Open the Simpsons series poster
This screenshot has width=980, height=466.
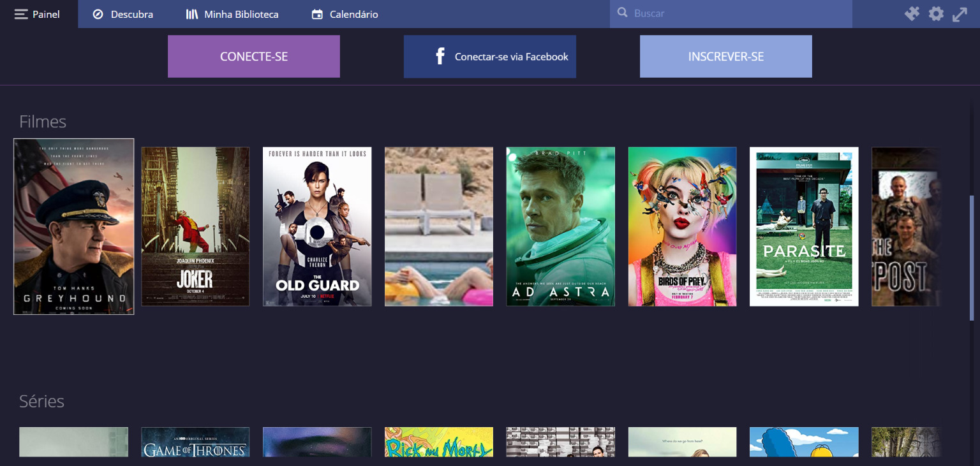[804, 442]
